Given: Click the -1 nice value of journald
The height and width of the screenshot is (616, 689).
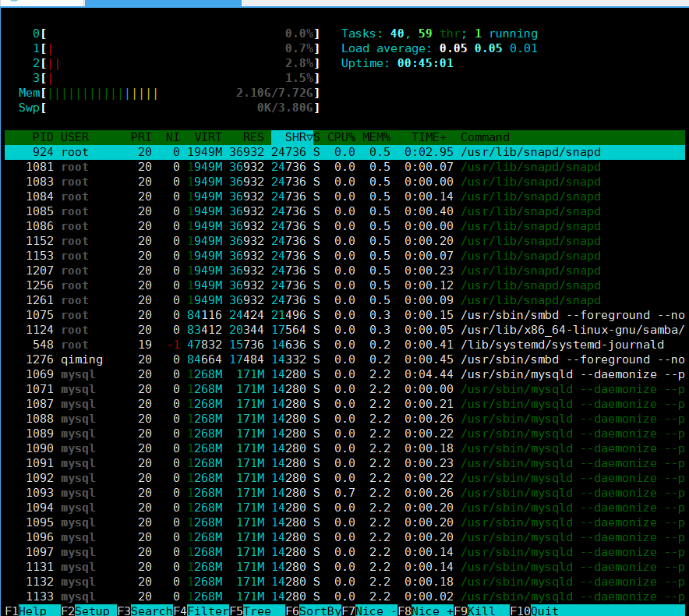Looking at the screenshot, I should coord(174,345).
